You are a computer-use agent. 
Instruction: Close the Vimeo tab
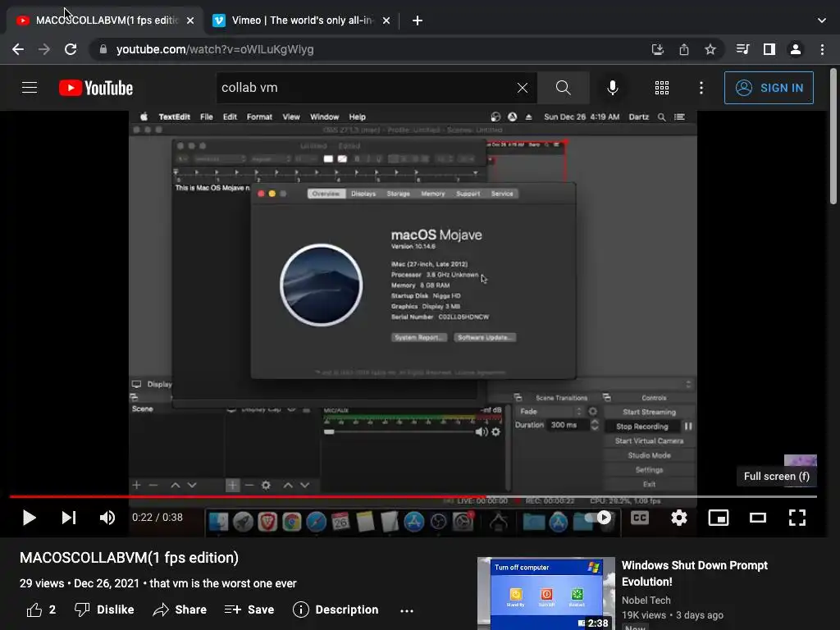[x=386, y=21]
